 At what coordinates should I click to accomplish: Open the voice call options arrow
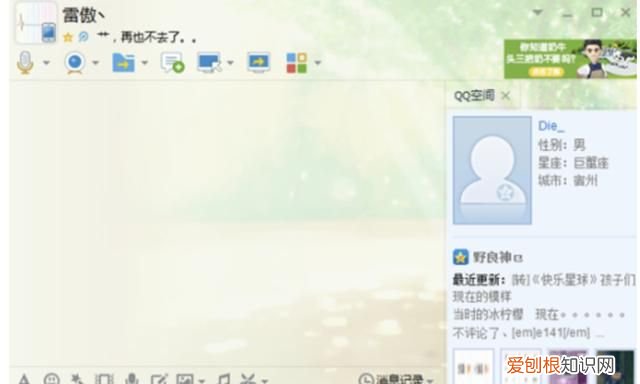pos(46,63)
